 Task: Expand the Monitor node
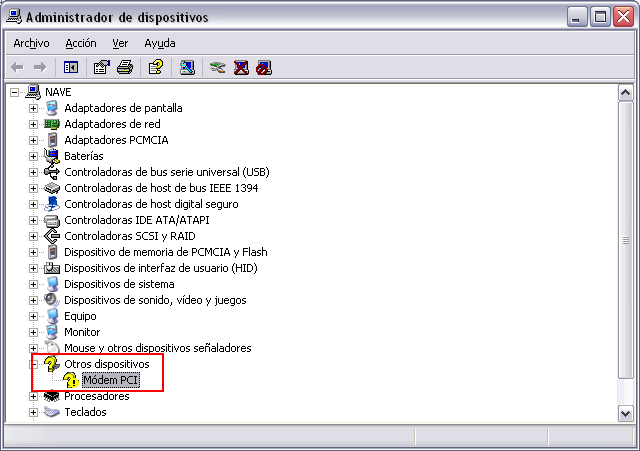click(x=33, y=333)
